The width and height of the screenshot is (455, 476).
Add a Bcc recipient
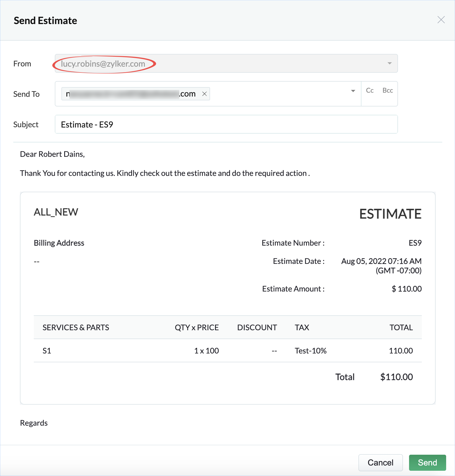(387, 90)
